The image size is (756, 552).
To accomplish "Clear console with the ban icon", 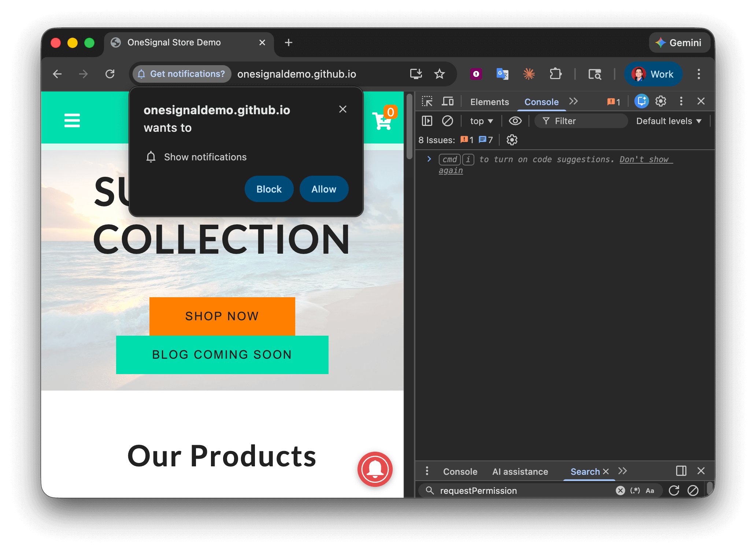I will (447, 121).
